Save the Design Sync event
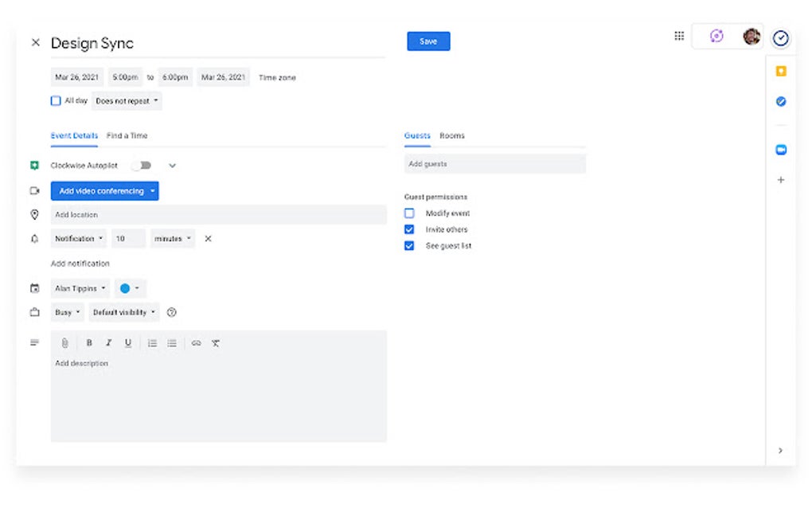 click(428, 41)
